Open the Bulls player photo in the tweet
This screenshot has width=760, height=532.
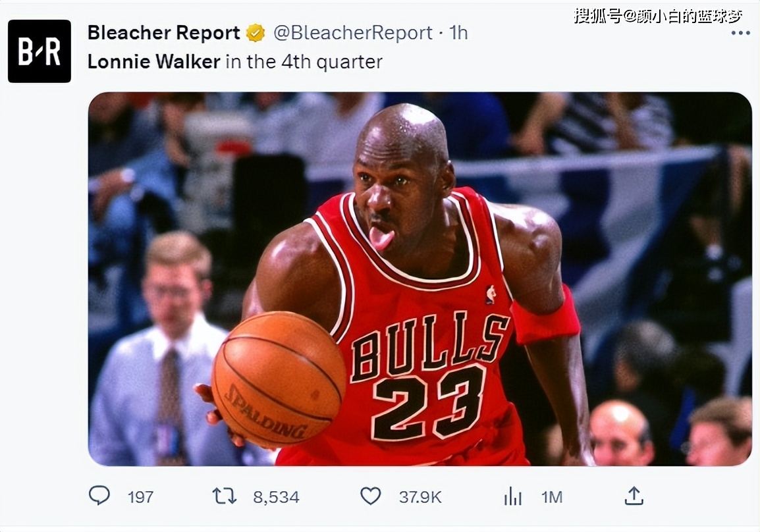[x=420, y=279]
